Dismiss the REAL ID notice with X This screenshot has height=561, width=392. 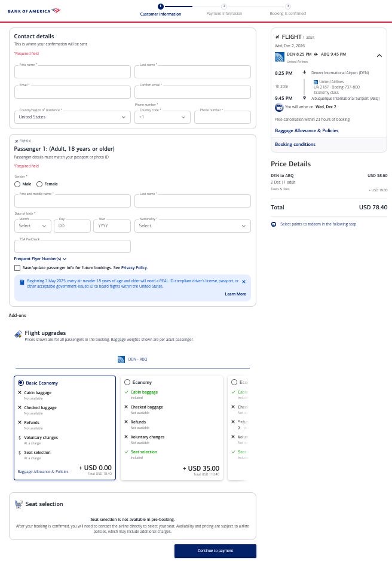tap(244, 282)
